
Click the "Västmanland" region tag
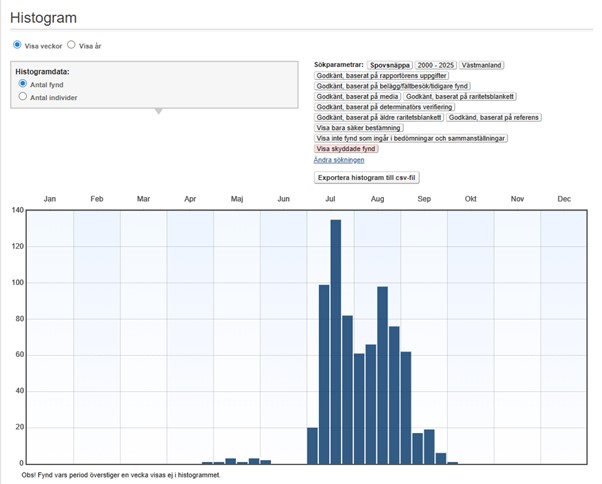point(482,65)
